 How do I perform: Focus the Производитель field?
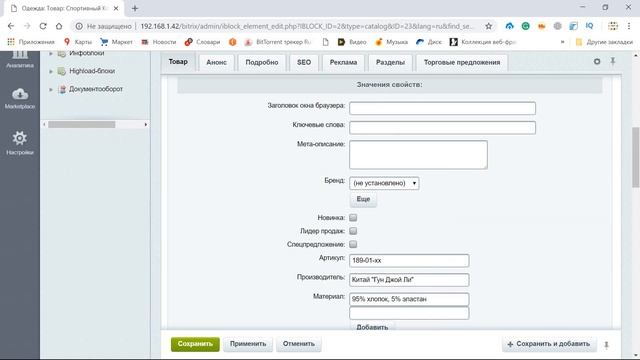409,280
